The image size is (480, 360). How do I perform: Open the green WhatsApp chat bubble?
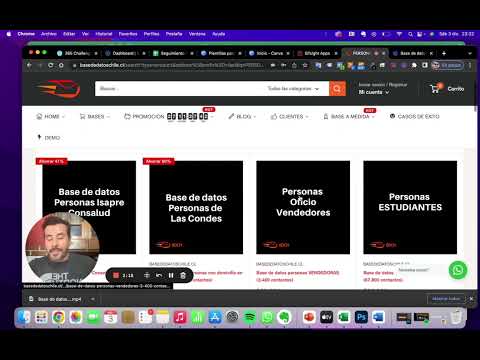click(458, 270)
